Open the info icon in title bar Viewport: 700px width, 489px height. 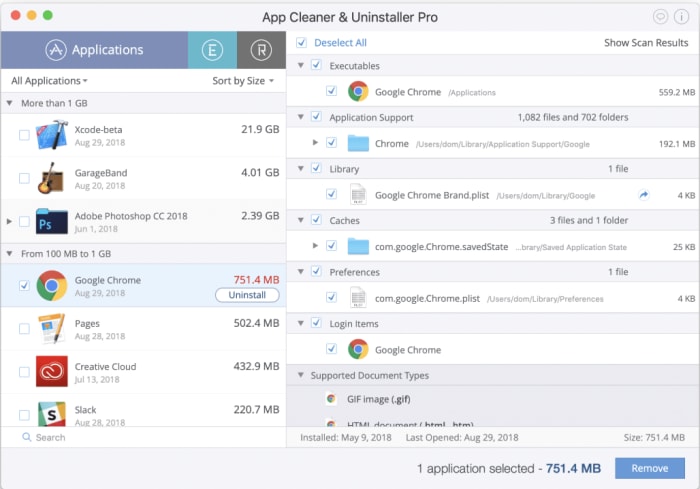click(x=681, y=17)
